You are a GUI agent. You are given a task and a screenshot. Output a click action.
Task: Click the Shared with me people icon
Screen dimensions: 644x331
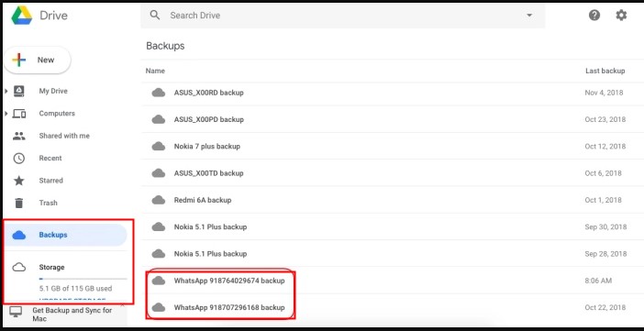(x=19, y=136)
